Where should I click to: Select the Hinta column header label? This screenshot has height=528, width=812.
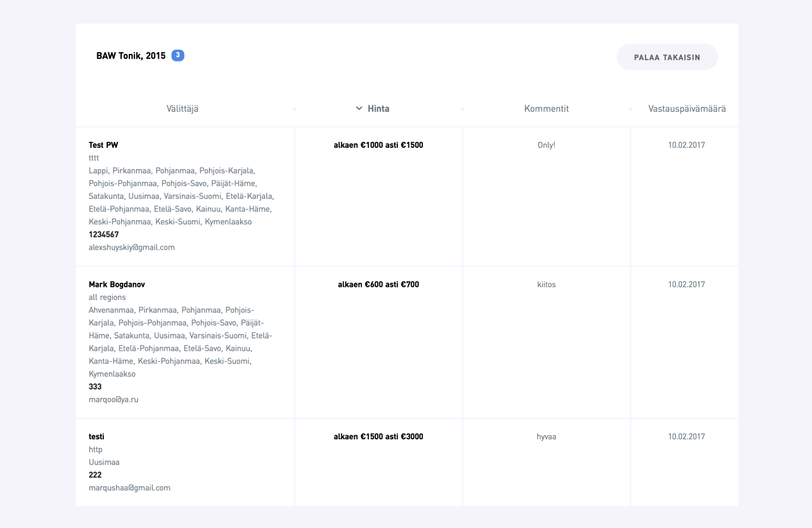click(378, 109)
